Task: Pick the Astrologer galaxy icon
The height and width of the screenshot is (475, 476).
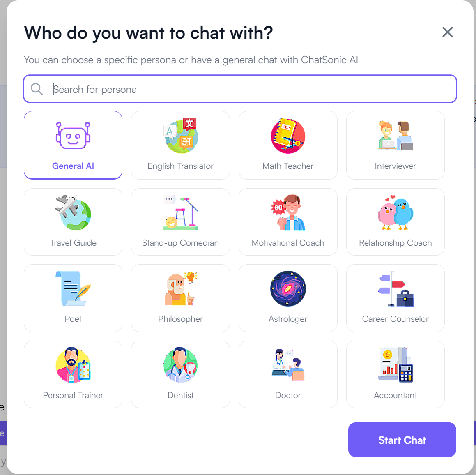Action: tap(288, 288)
